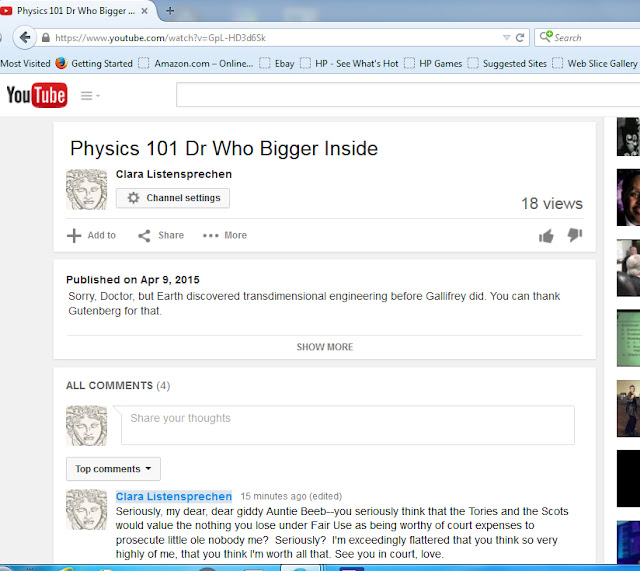640x571 pixels.
Task: Open the Amazon.com bookmark
Action: [196, 64]
